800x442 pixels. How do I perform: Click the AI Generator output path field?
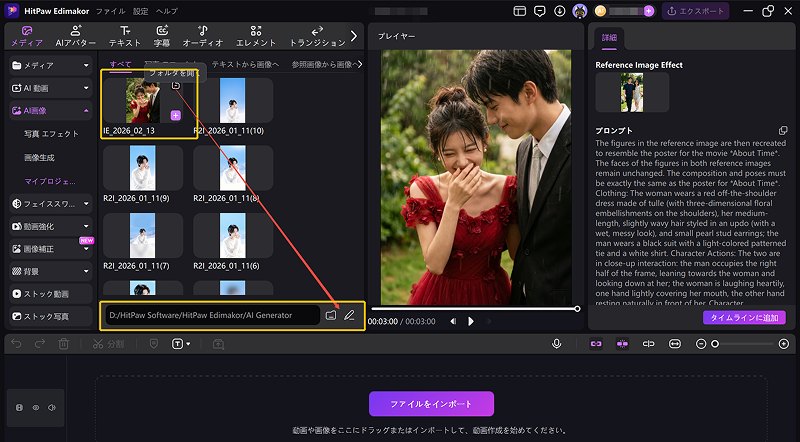point(212,315)
